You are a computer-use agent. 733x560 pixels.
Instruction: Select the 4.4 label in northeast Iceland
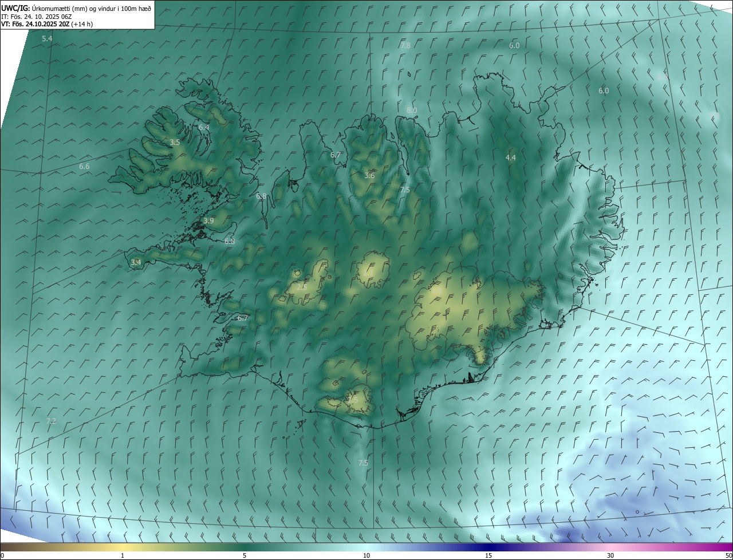coord(511,157)
